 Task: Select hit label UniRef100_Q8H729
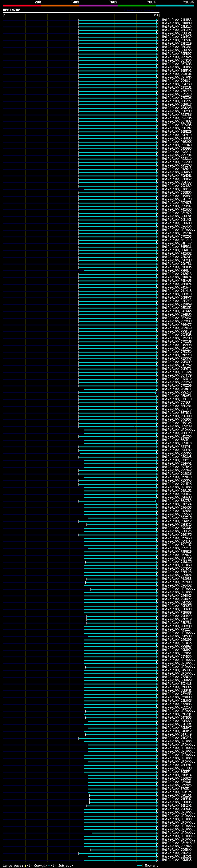tap(177, 558)
